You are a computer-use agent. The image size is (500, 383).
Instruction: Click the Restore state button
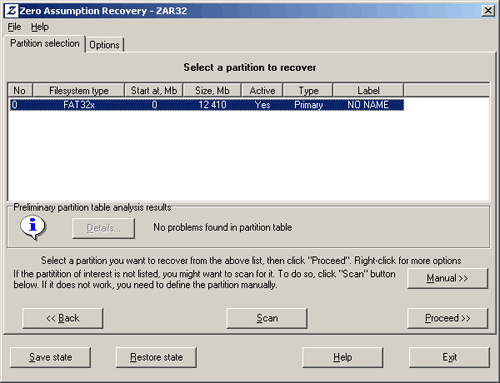[156, 357]
